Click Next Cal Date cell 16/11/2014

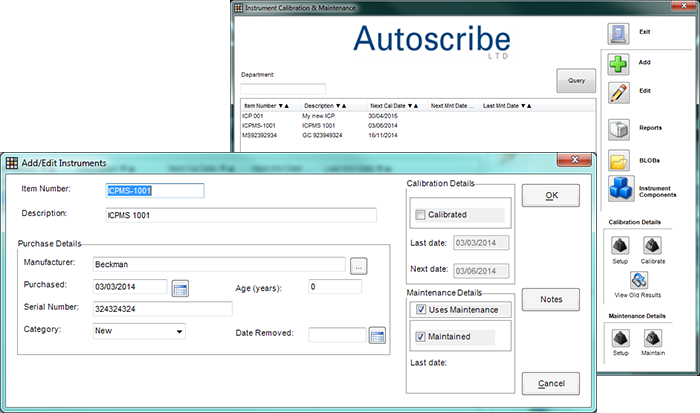(383, 135)
